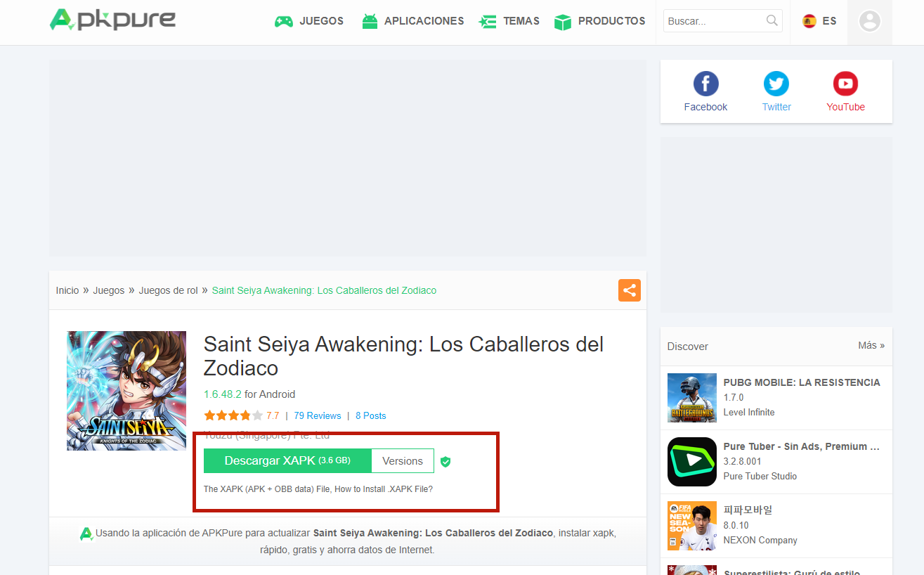Viewport: 924px width, 575px height.
Task: Go to the TEMAS menu item
Action: tap(509, 21)
